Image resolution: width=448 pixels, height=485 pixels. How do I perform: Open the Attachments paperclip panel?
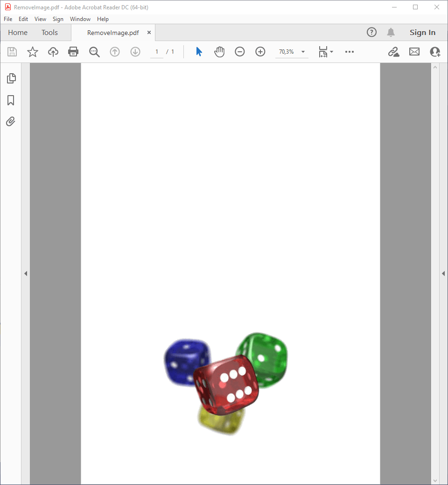pos(11,122)
